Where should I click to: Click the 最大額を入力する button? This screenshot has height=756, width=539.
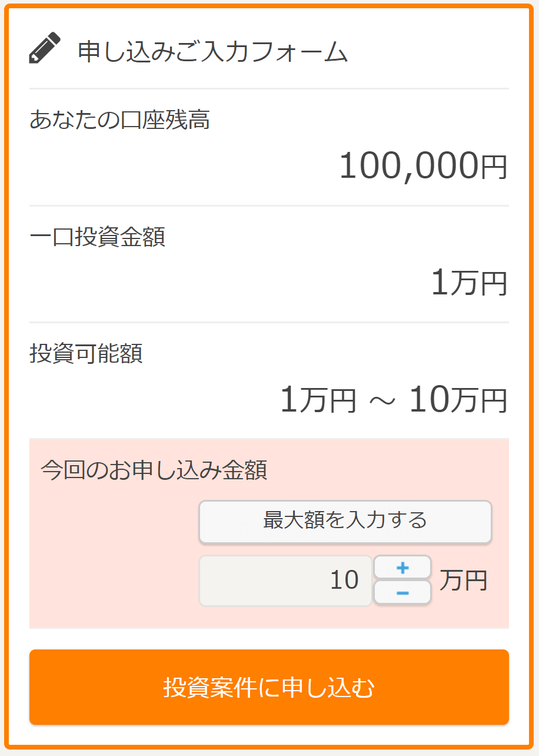point(345,522)
